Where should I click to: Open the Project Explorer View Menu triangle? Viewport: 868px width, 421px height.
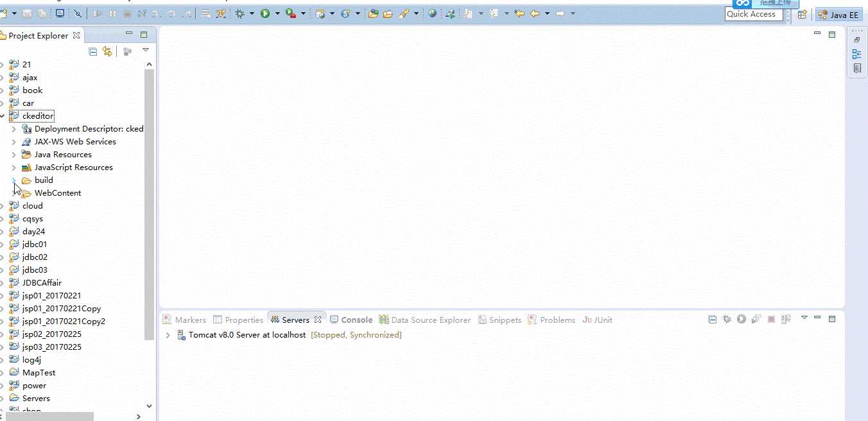click(146, 50)
